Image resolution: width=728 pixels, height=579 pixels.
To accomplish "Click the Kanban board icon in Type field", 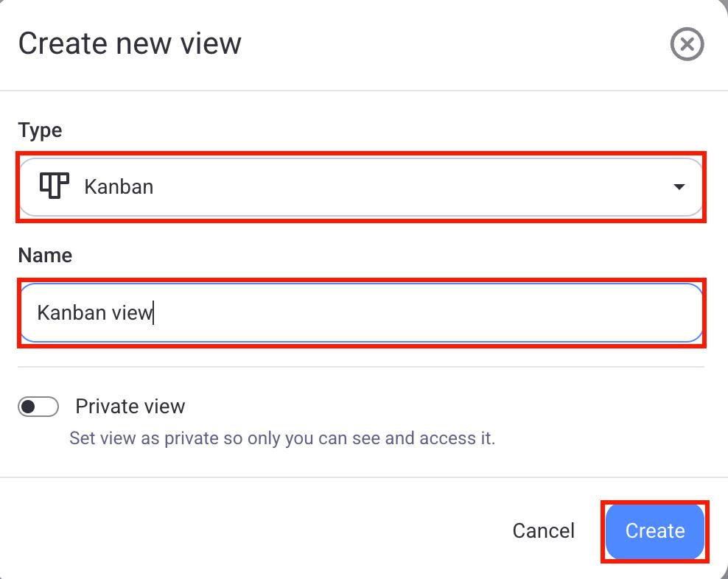I will (x=54, y=186).
